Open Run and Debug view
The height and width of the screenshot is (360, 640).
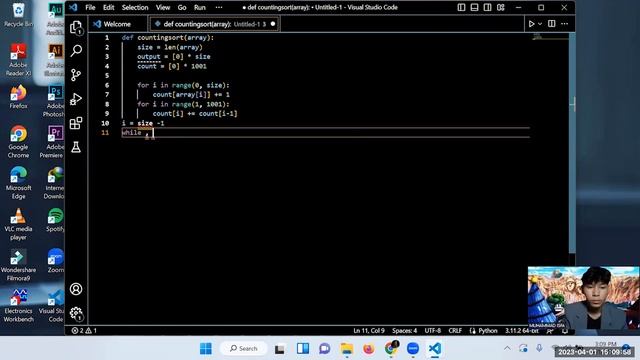(x=76, y=99)
